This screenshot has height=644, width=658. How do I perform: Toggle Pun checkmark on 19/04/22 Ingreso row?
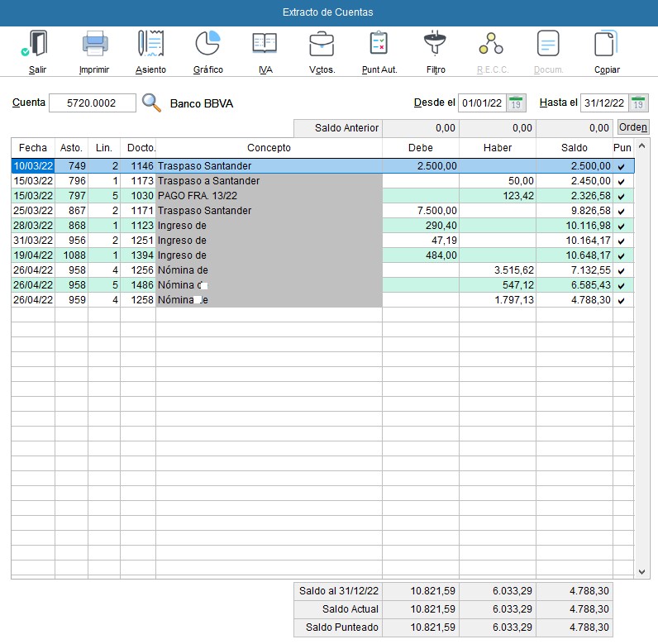click(621, 255)
